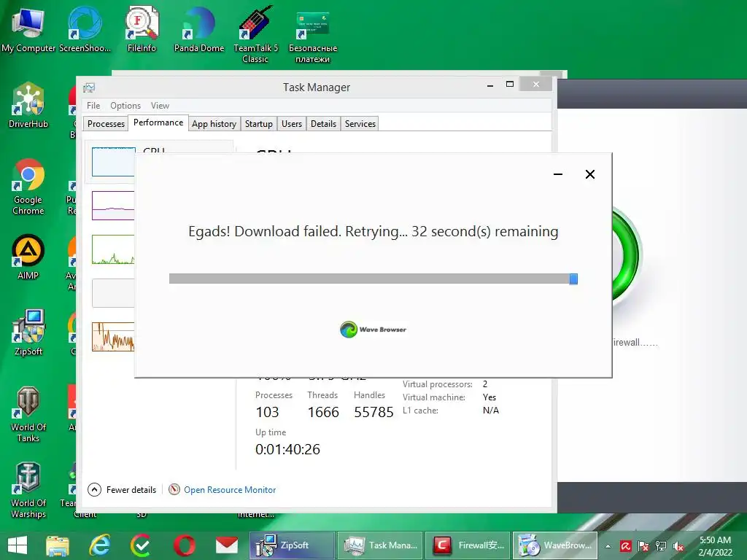Open Task Manager Options menu

[125, 106]
